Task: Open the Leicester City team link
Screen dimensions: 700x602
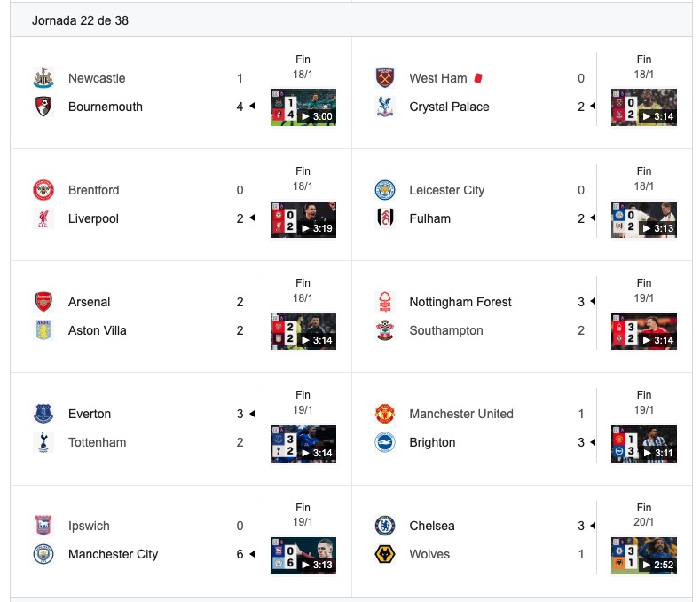Action: click(x=447, y=190)
